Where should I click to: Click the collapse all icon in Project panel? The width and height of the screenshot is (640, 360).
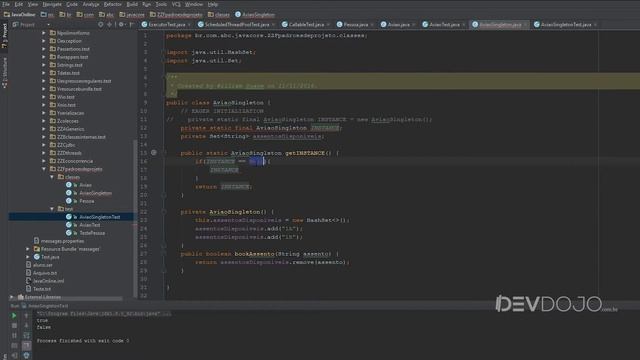click(109, 24)
